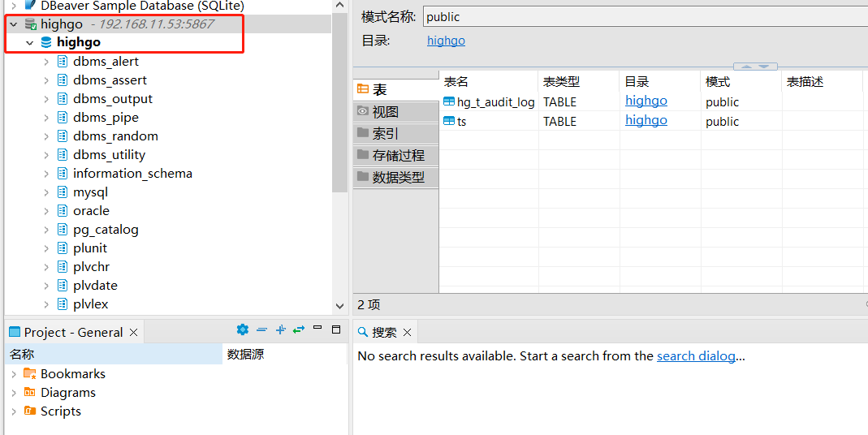Click the Scripts folder icon

(30, 411)
